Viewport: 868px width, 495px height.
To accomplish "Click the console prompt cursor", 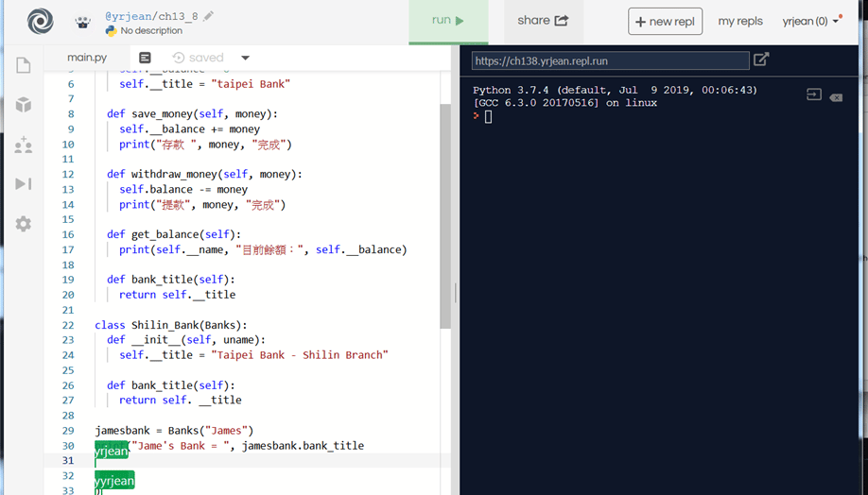I will click(488, 116).
